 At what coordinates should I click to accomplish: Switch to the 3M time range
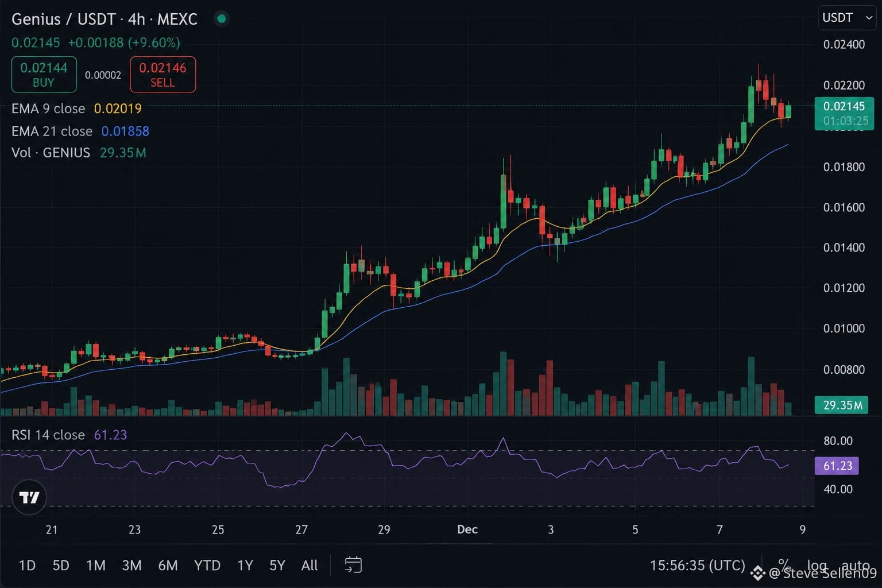point(131,566)
